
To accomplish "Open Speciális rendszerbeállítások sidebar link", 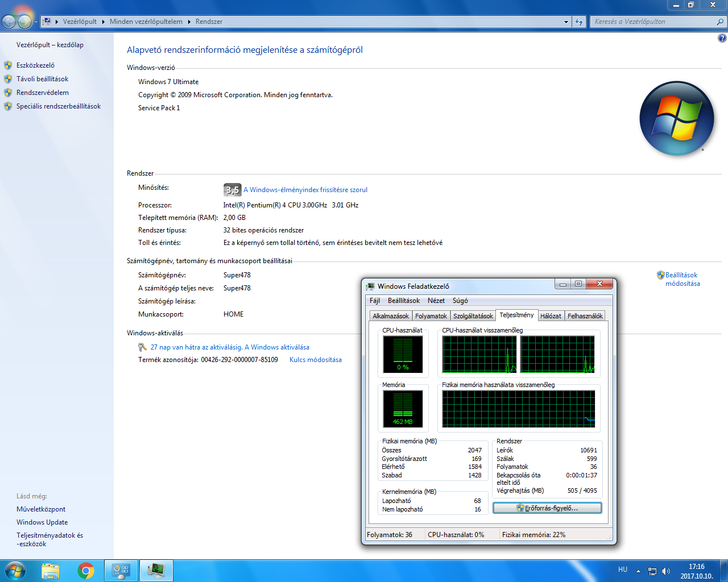I will coord(59,106).
